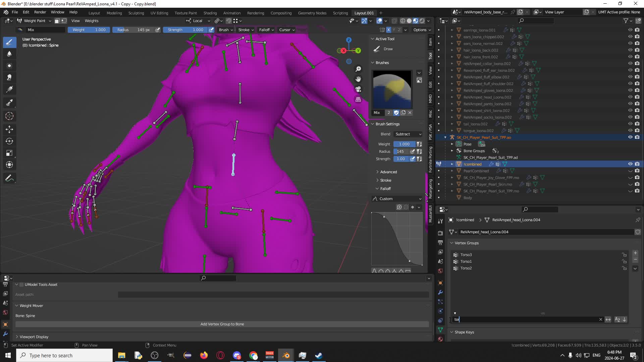Select Torso1 vertex group in list
The image size is (644, 362).
(466, 261)
